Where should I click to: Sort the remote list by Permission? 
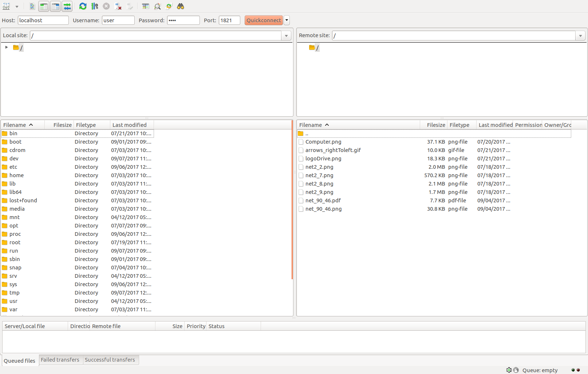[x=528, y=125]
